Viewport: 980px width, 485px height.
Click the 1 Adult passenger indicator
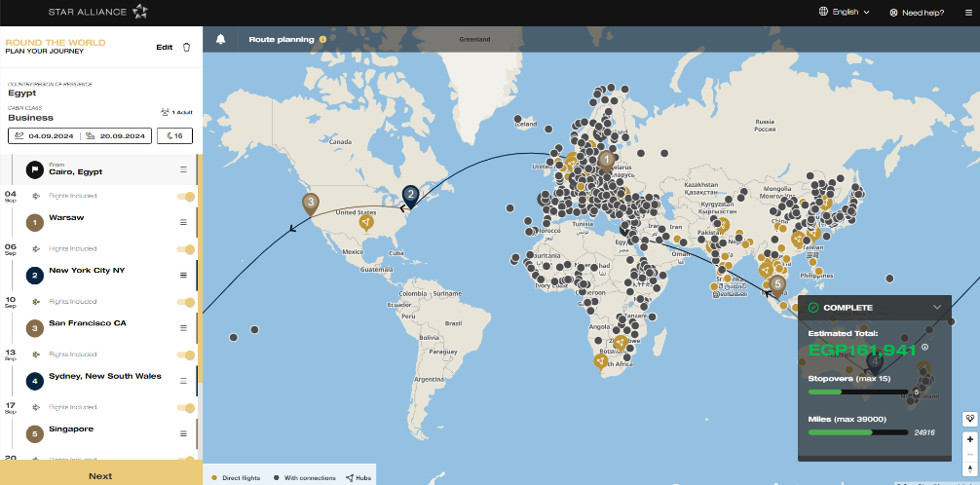pos(176,113)
